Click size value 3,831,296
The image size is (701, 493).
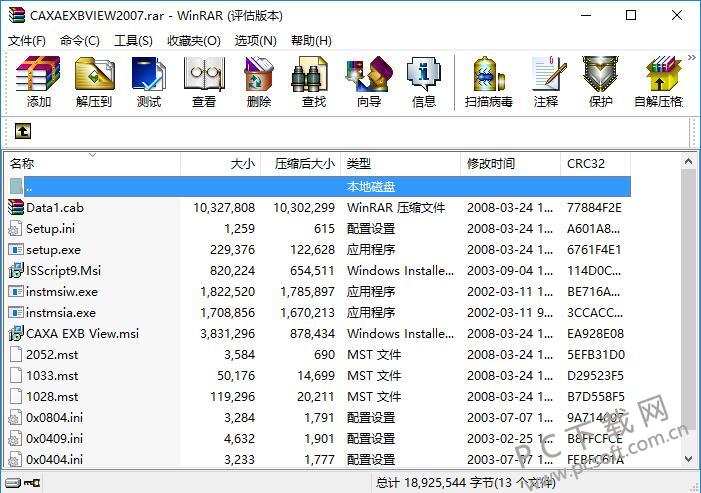point(228,333)
